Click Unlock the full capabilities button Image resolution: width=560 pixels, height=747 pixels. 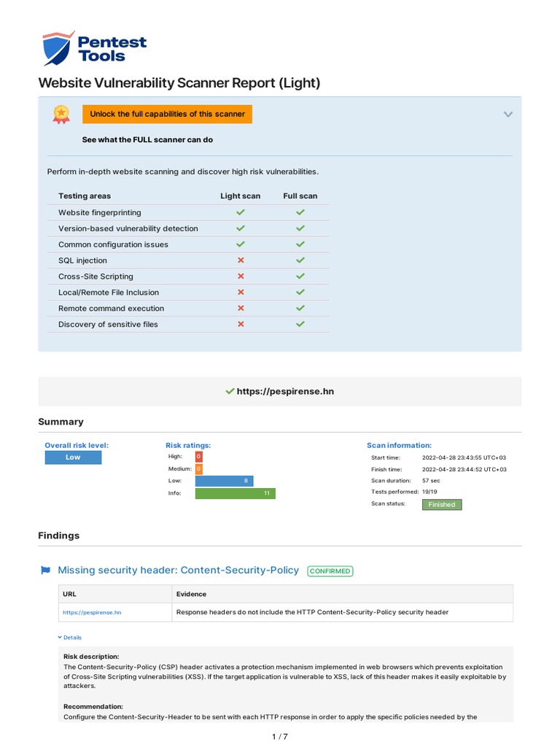167,115
